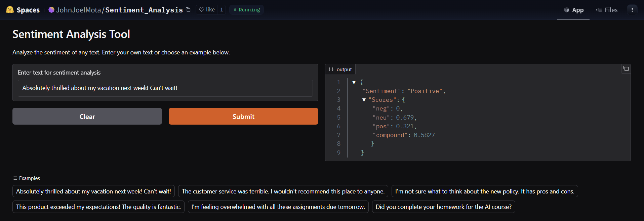644x221 pixels.
Task: Copy the Space name using the copy icon
Action: tap(188, 10)
